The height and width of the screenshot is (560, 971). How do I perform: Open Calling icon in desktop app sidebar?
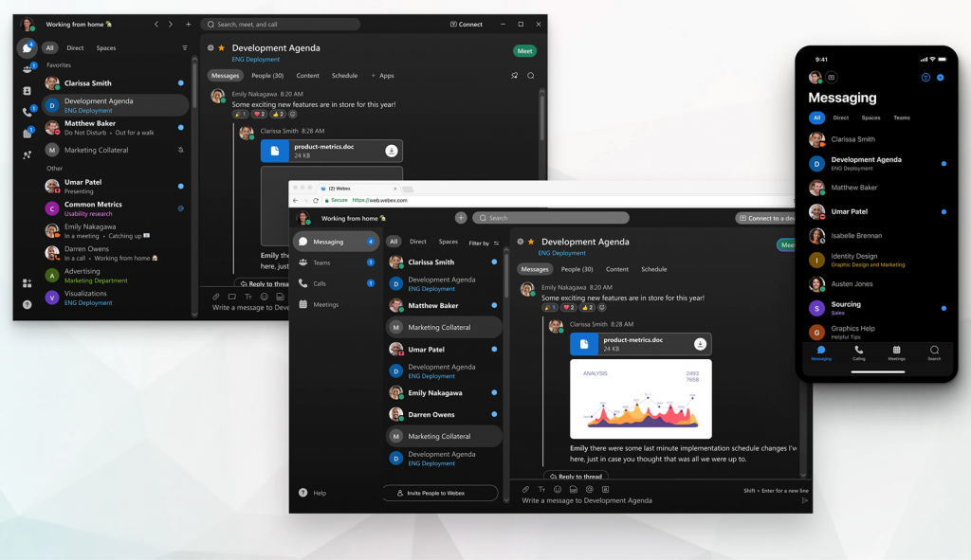27,112
